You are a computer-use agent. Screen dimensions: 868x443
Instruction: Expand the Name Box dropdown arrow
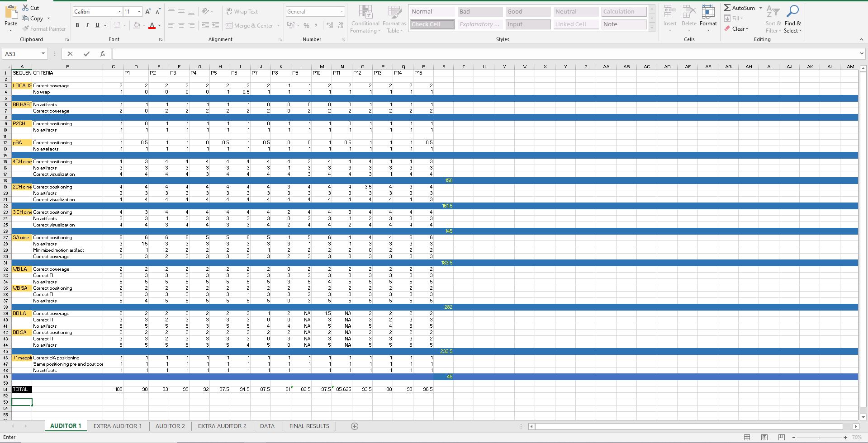(x=43, y=54)
